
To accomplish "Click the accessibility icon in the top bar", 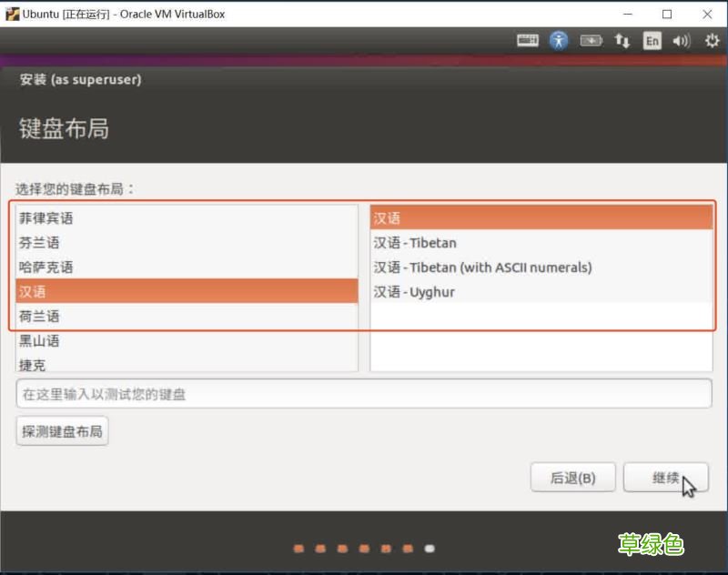I will 558,40.
